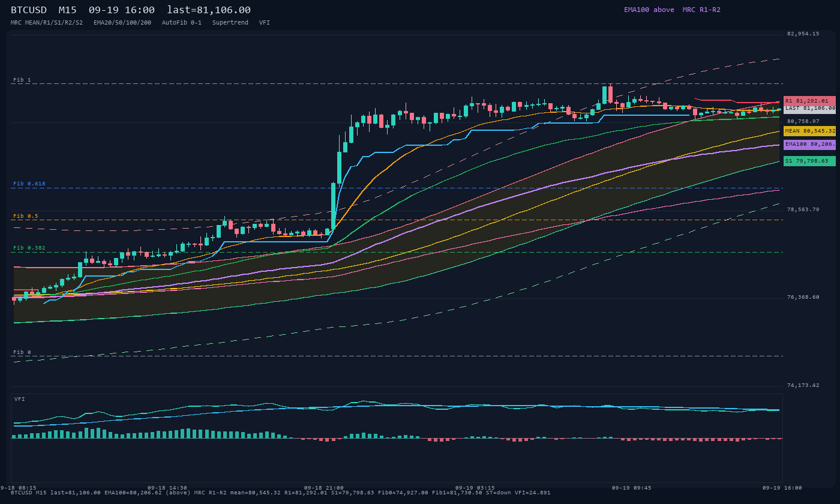Click the 09-19 16:00 time axis label
Screen dimensions: 840x504
coord(782,488)
